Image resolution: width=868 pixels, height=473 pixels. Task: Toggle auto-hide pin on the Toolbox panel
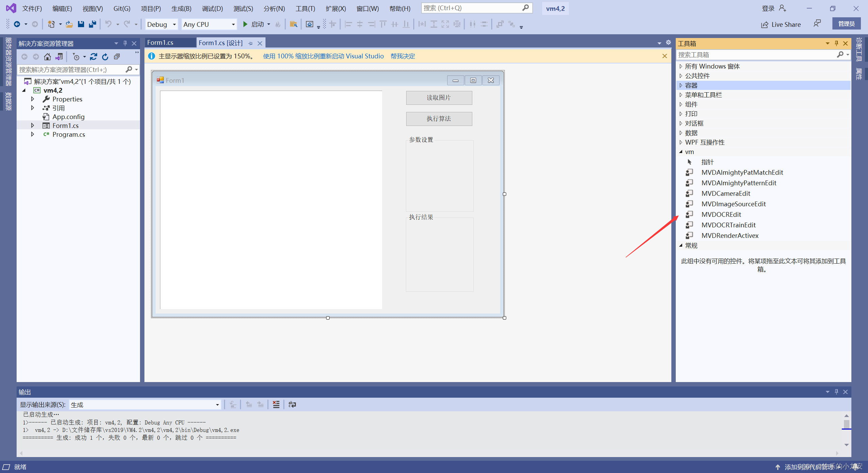[836, 43]
